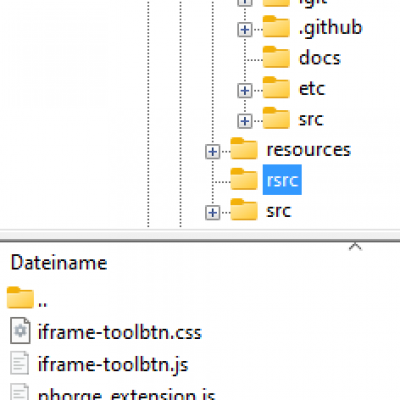
Task: Expand the etc folder node
Action: point(245,90)
